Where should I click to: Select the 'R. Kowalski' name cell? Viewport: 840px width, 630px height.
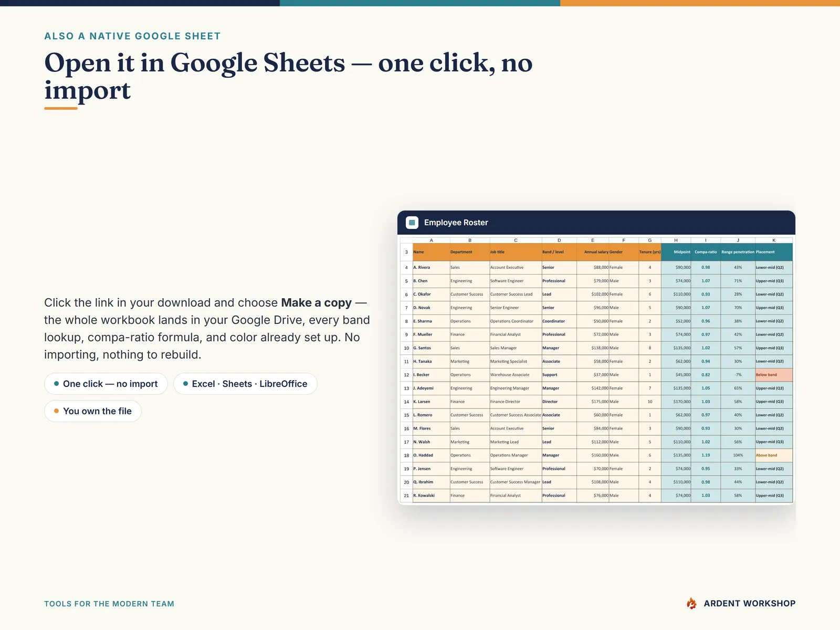click(x=431, y=496)
